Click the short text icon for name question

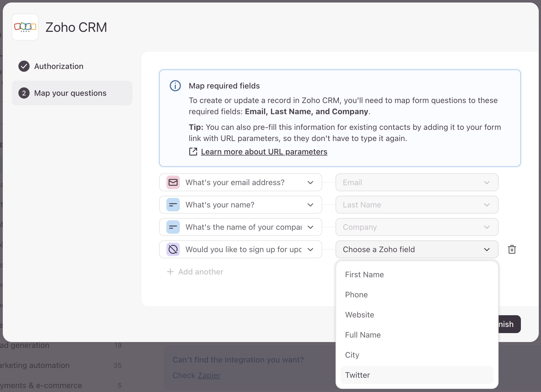click(x=173, y=205)
